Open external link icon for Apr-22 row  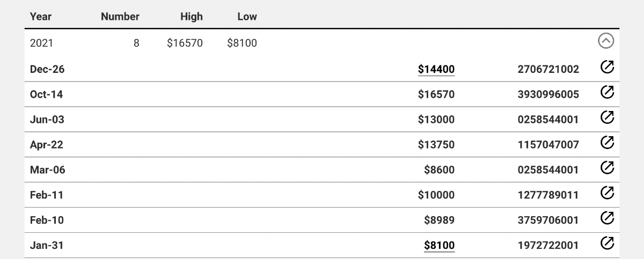tap(607, 143)
